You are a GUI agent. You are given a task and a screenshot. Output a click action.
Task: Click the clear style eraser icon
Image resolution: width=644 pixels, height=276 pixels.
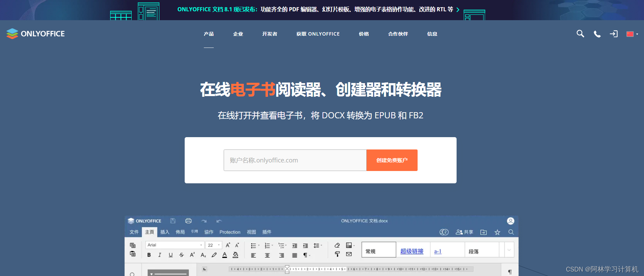pos(337,245)
